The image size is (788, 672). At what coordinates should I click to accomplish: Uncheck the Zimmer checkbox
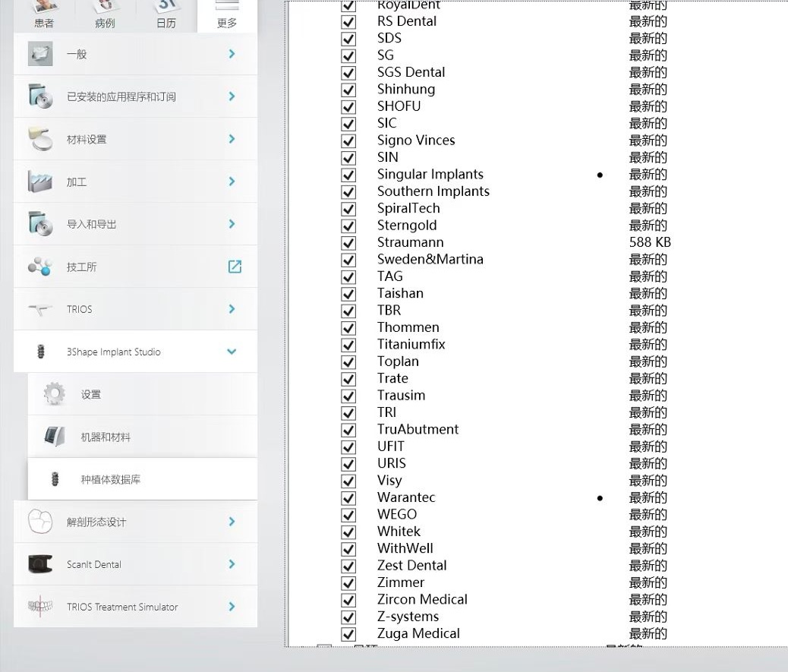pyautogui.click(x=348, y=583)
